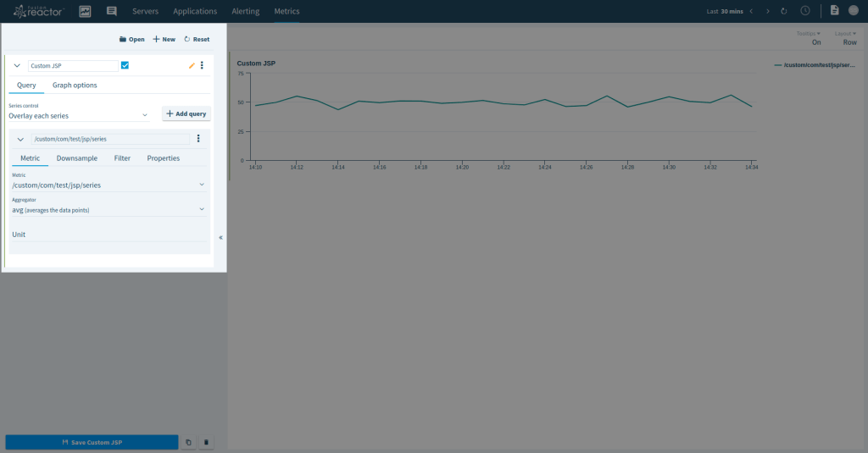The height and width of the screenshot is (453, 868).
Task: Open Custom JSP graph options kebab menu
Action: point(202,65)
